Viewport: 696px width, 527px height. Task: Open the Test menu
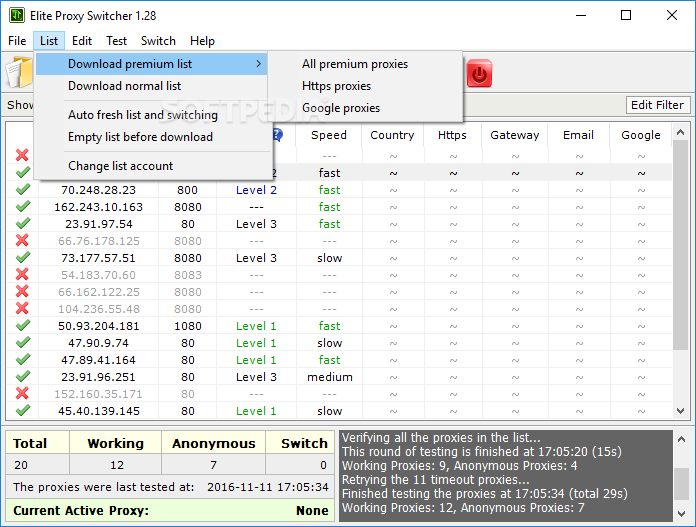pos(116,41)
